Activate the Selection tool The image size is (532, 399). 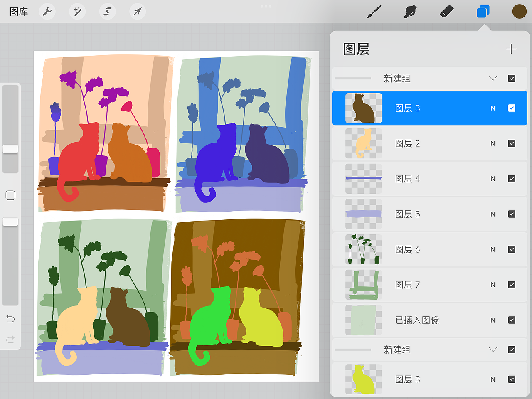pos(107,12)
